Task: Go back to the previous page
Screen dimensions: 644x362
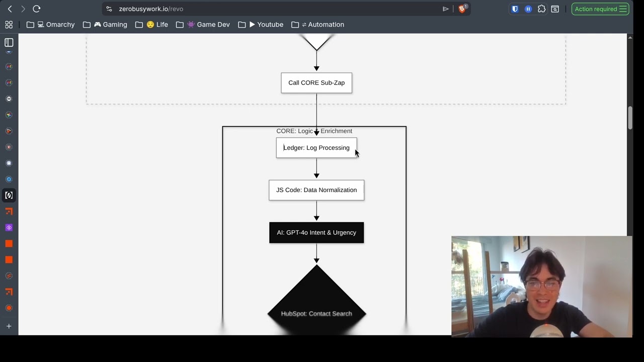Action: (10, 9)
